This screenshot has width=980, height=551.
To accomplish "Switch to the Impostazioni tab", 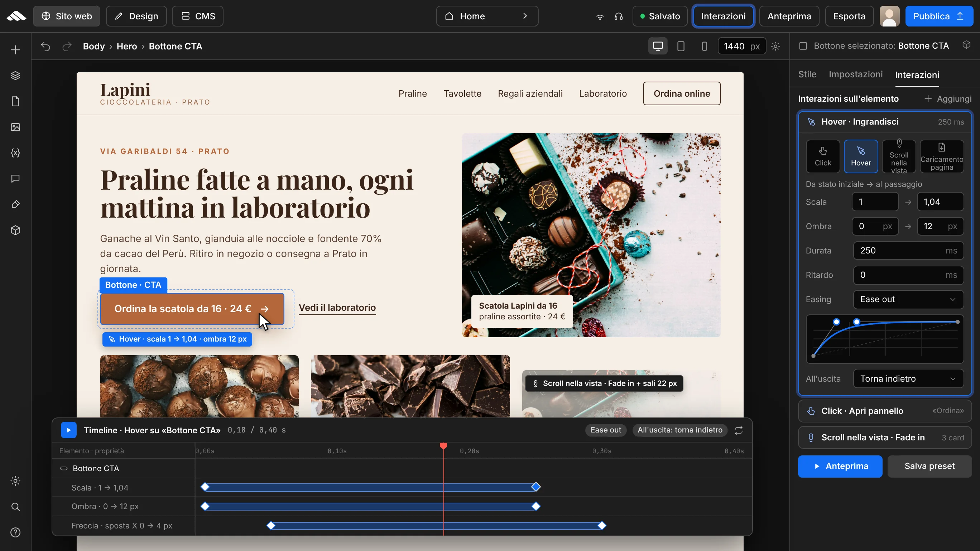I will [x=856, y=74].
